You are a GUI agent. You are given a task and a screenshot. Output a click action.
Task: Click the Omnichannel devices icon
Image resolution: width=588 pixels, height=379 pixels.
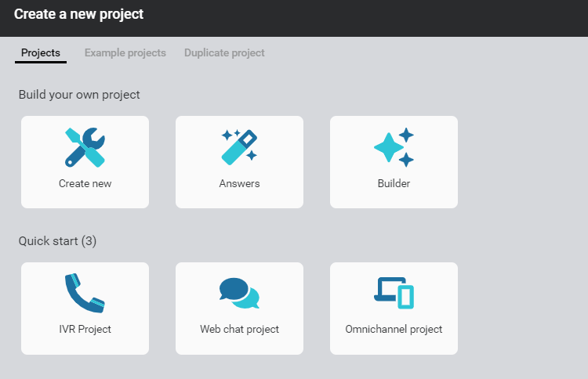[394, 293]
